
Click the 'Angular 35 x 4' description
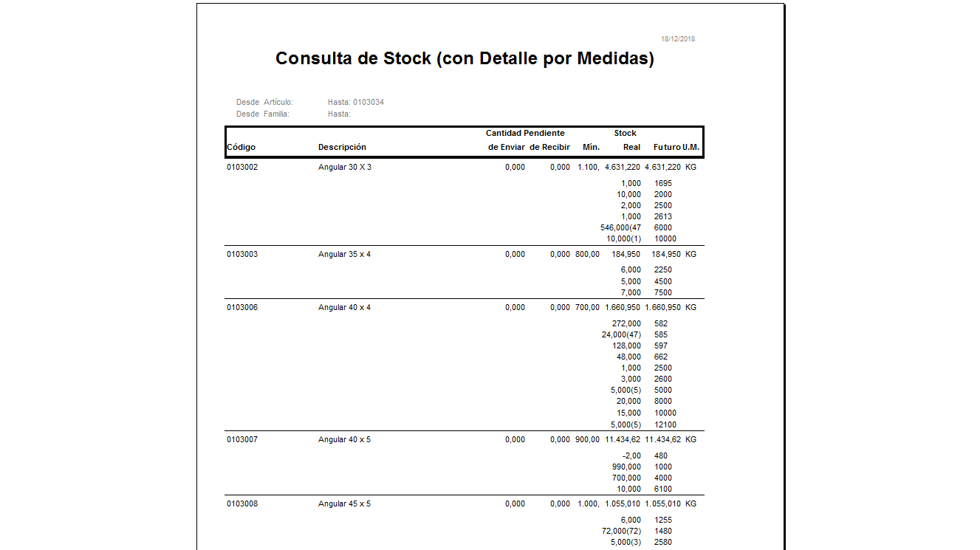[x=344, y=254]
